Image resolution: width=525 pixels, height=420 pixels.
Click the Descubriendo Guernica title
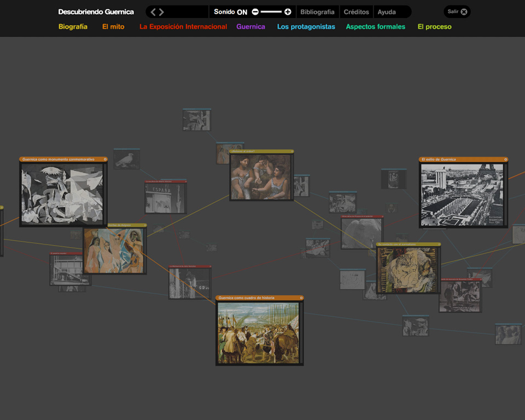click(x=96, y=12)
